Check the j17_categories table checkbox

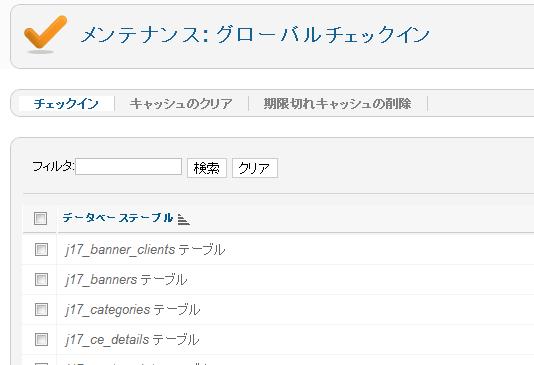41,310
